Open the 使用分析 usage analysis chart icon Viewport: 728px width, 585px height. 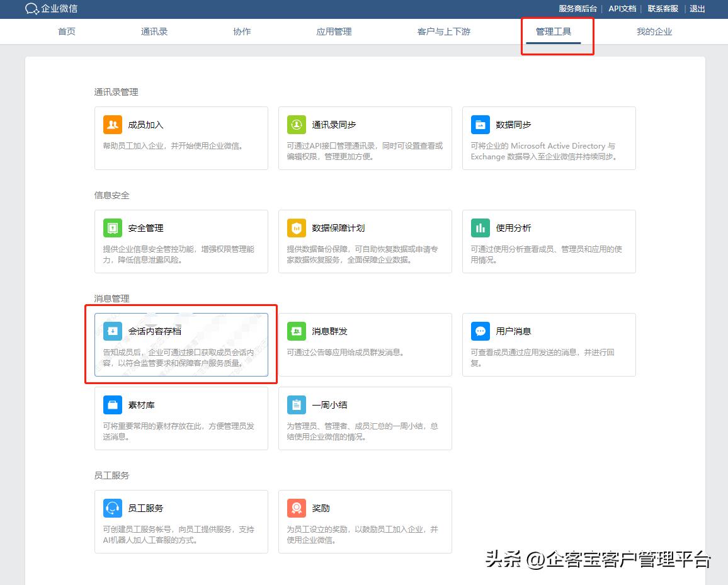(480, 228)
